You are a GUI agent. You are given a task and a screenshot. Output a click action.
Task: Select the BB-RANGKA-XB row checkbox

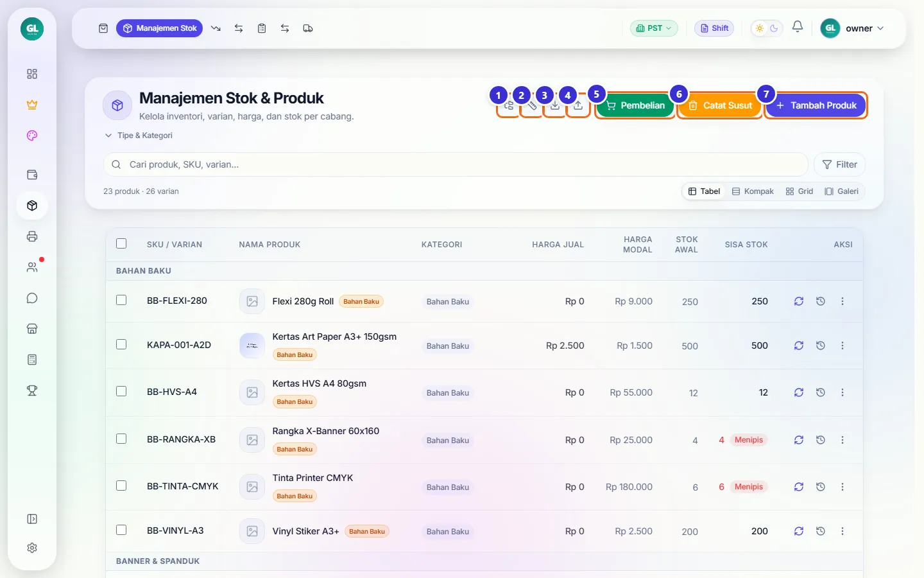click(121, 439)
